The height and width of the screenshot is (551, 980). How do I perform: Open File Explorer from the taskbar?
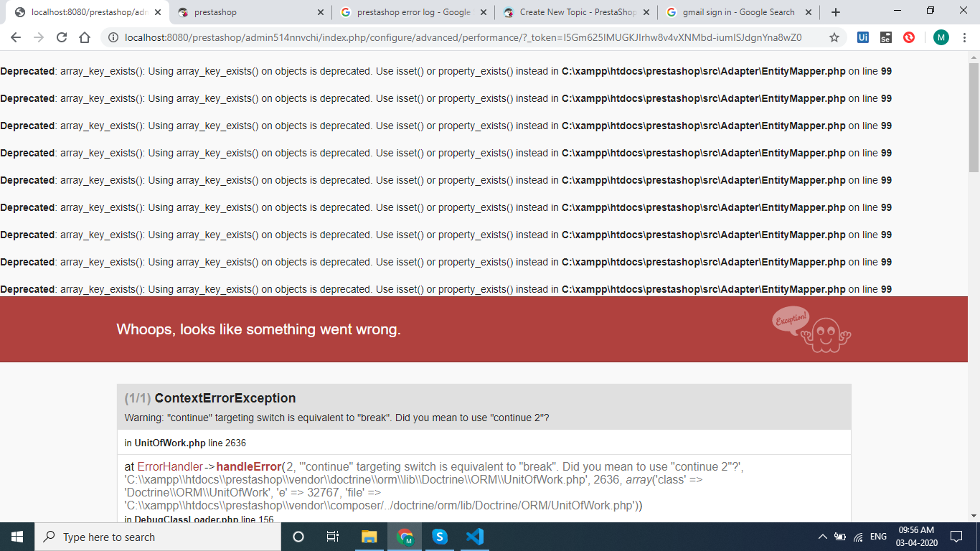[369, 537]
